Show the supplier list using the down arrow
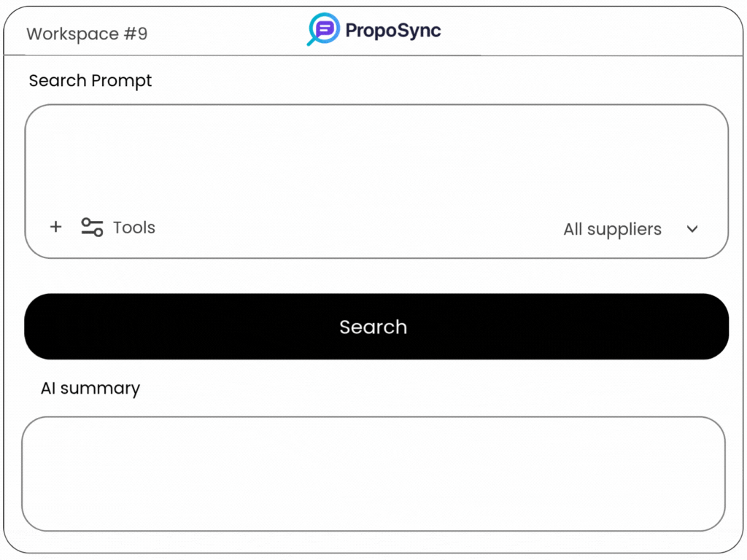 tap(692, 229)
